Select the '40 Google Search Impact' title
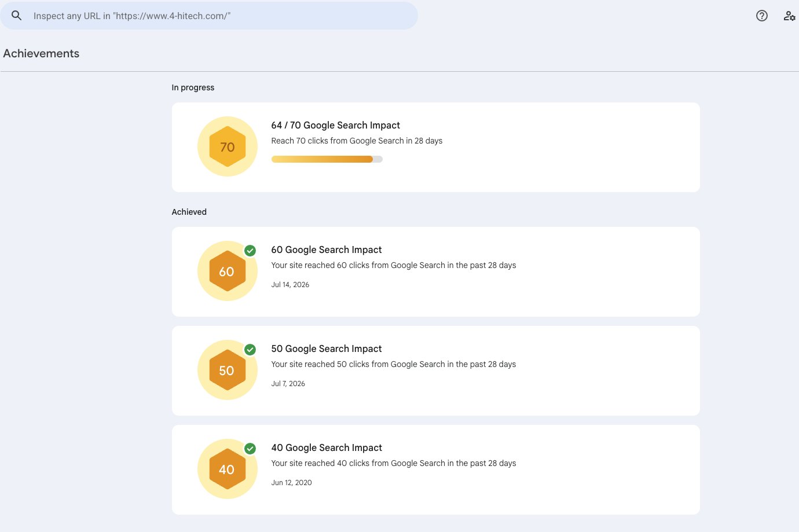The image size is (799, 532). 327,447
